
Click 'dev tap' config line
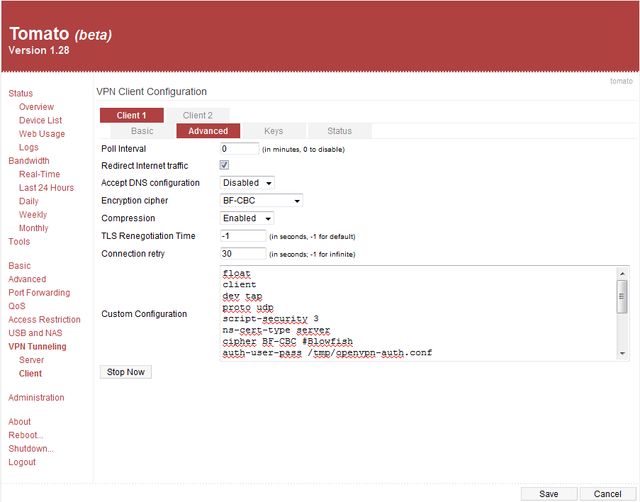coord(242,296)
